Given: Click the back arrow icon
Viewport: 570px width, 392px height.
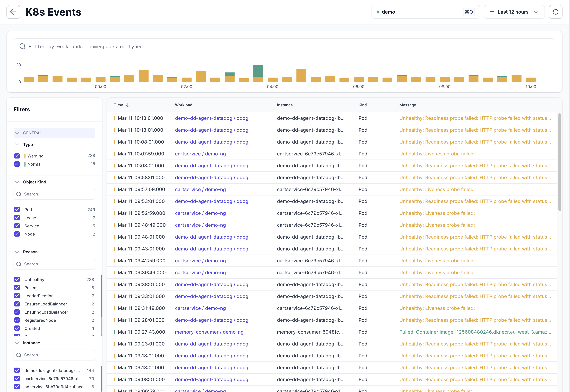Looking at the screenshot, I should tap(13, 12).
